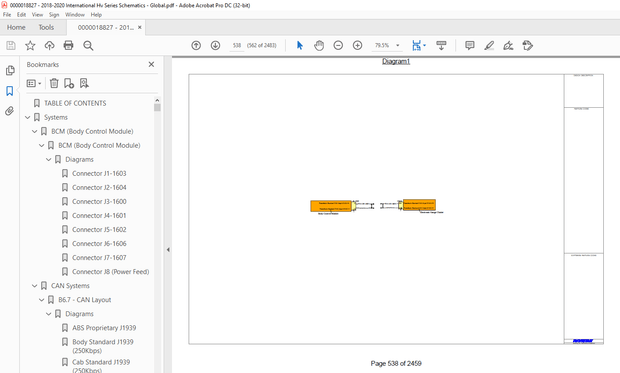Collapse the CAN Systems bookmark
This screenshot has height=373, width=620.
coord(34,286)
